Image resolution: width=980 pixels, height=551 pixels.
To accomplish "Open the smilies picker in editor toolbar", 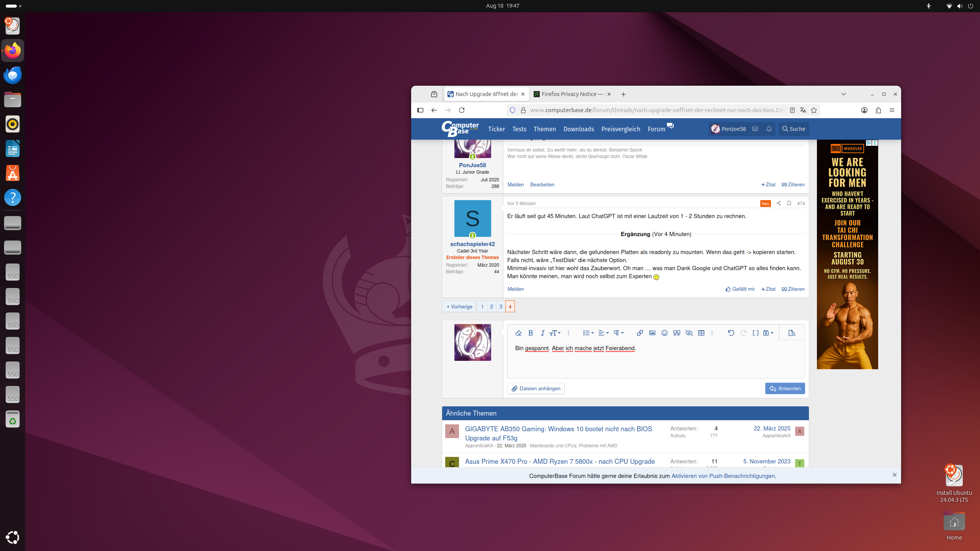I will [664, 333].
